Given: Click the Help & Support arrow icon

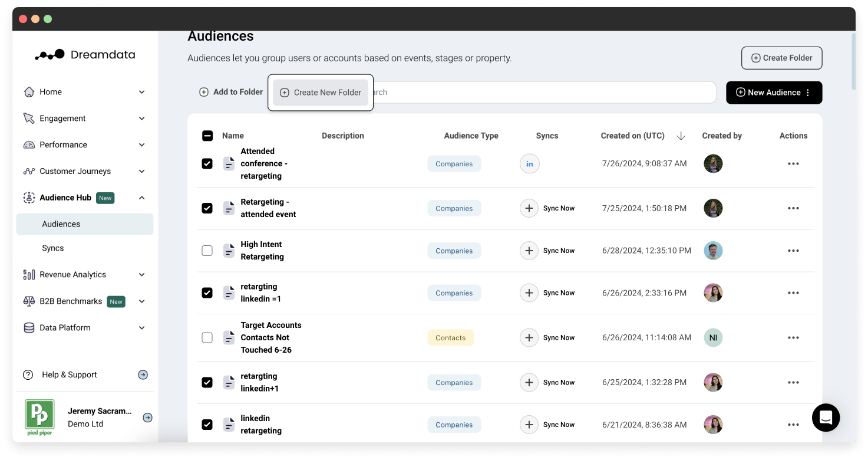Looking at the screenshot, I should click(143, 374).
